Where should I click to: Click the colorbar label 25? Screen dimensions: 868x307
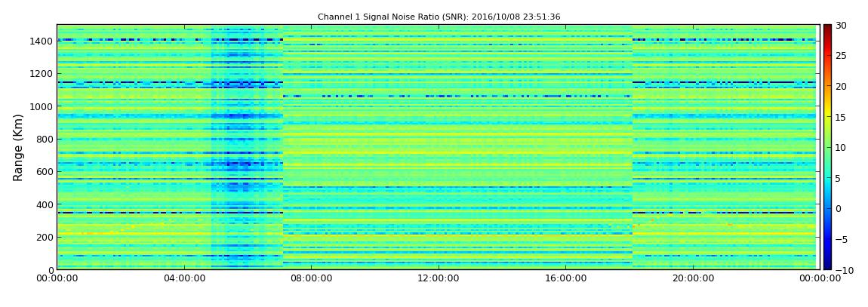tap(842, 55)
